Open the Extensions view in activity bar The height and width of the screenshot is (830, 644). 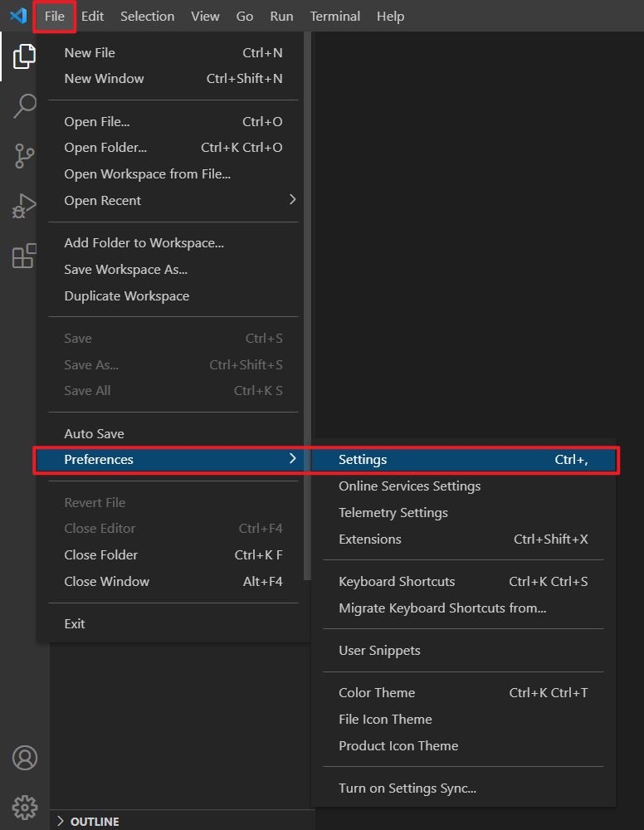pos(24,256)
